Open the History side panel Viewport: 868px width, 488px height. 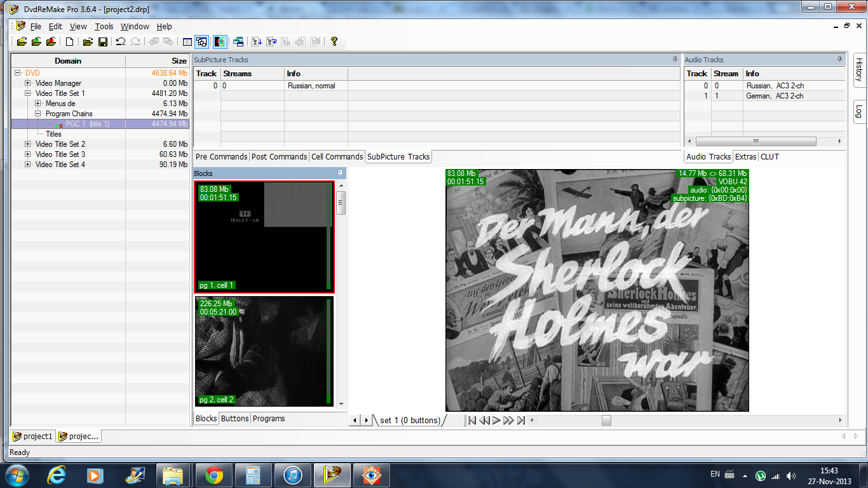tap(858, 70)
